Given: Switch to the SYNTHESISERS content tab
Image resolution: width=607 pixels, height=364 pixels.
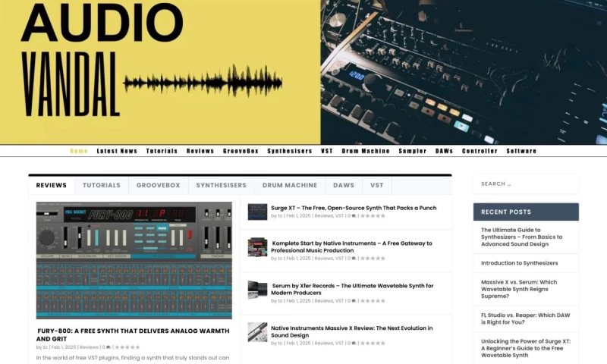Looking at the screenshot, I should [x=221, y=185].
